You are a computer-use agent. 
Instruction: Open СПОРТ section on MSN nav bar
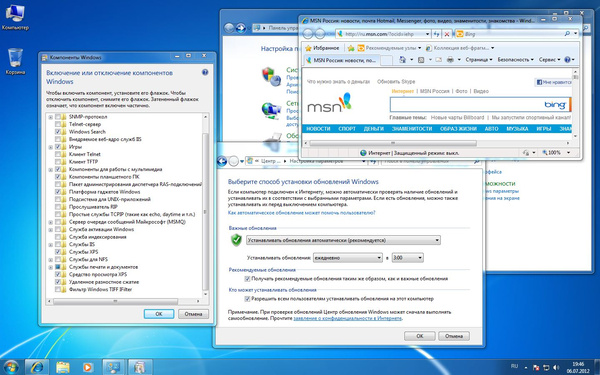point(347,129)
